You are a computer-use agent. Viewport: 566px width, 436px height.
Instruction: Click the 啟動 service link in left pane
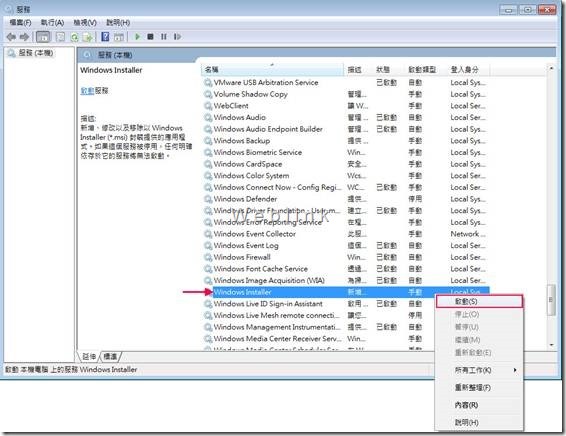87,91
